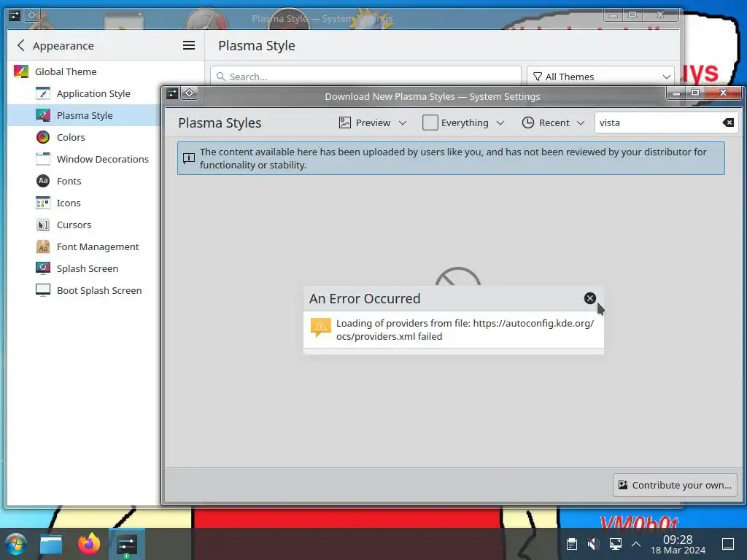Viewport: 747px width, 560px height.
Task: Open the Appearance hamburger menu
Action: [x=189, y=45]
